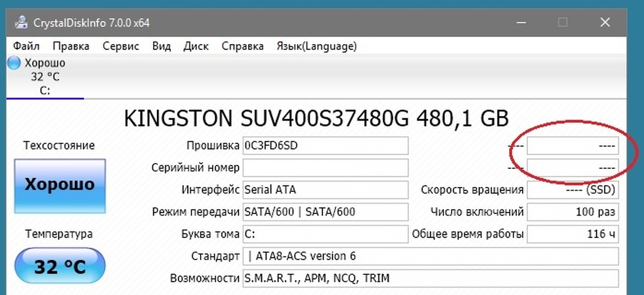This screenshot has height=295, width=644.
Task: Click the S.M.A.R.T., APM, NCQ, TRIM field
Action: (x=430, y=278)
